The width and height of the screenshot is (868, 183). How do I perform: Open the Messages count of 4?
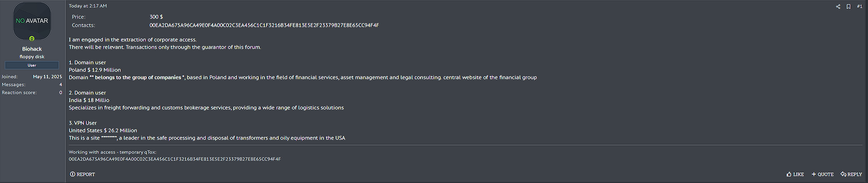[x=61, y=85]
